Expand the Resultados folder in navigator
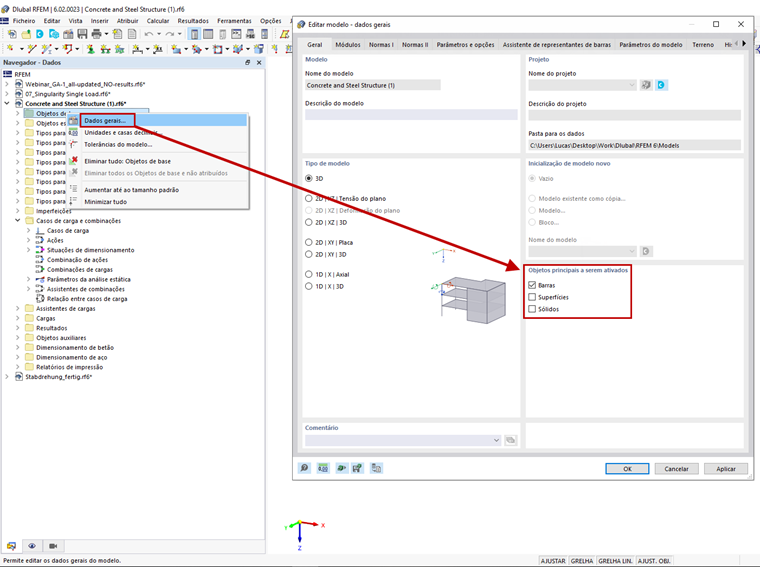 (18, 328)
